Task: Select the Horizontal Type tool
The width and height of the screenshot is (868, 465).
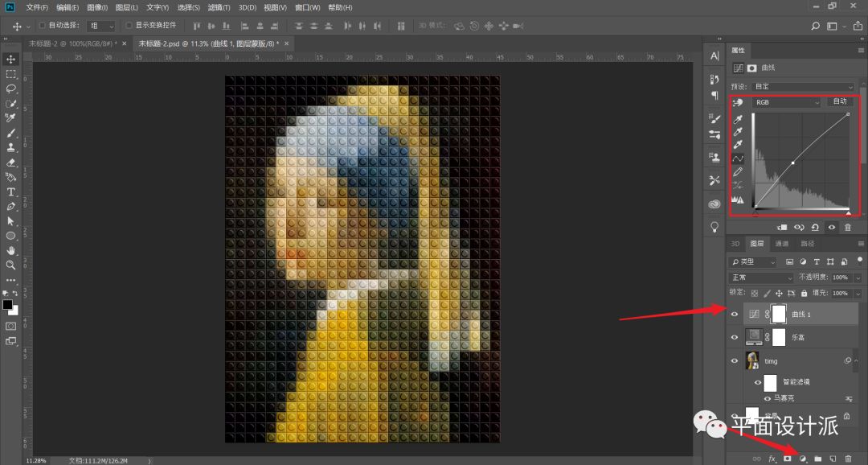Action: click(11, 191)
